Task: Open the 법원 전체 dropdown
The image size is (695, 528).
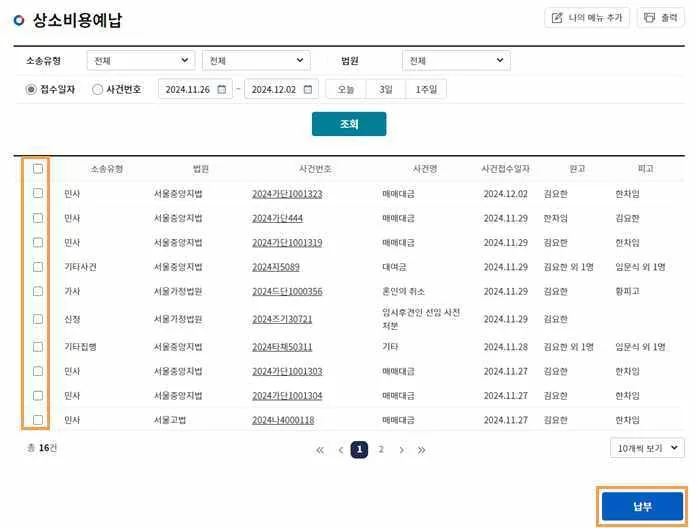Action: click(x=456, y=61)
